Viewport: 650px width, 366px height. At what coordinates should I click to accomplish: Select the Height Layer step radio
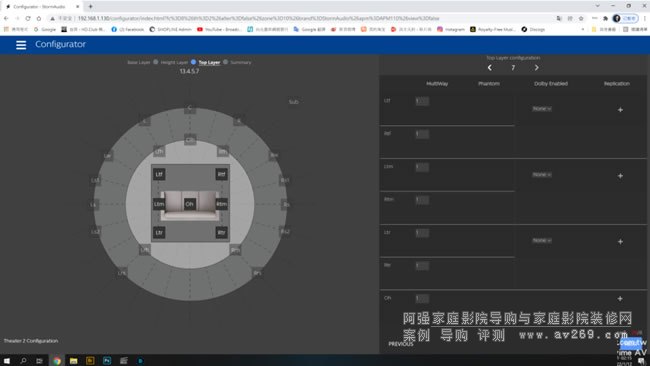(193, 62)
